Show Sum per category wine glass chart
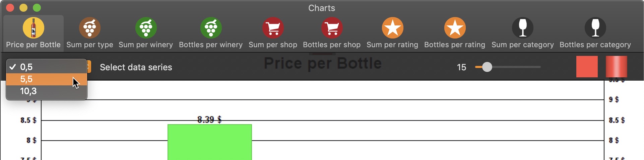Image resolution: width=644 pixels, height=160 pixels. point(523,33)
